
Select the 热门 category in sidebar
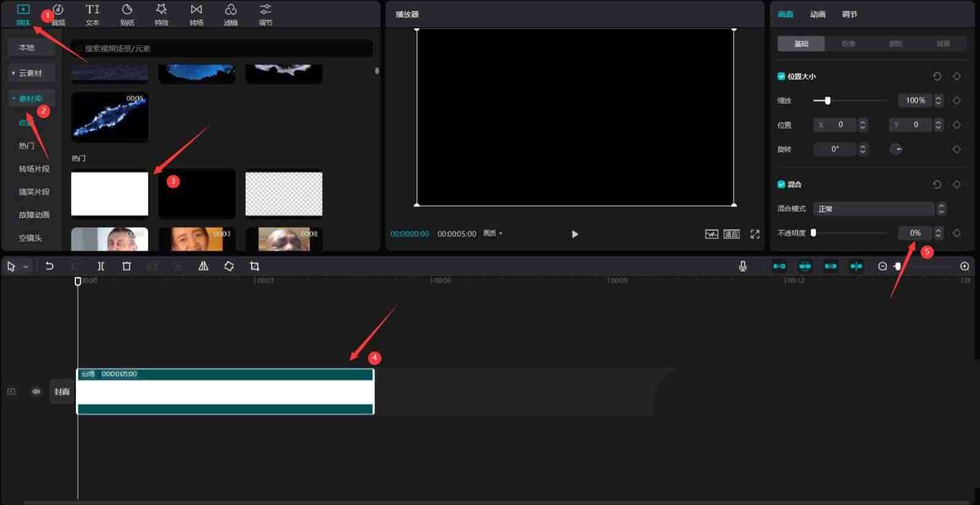[27, 146]
